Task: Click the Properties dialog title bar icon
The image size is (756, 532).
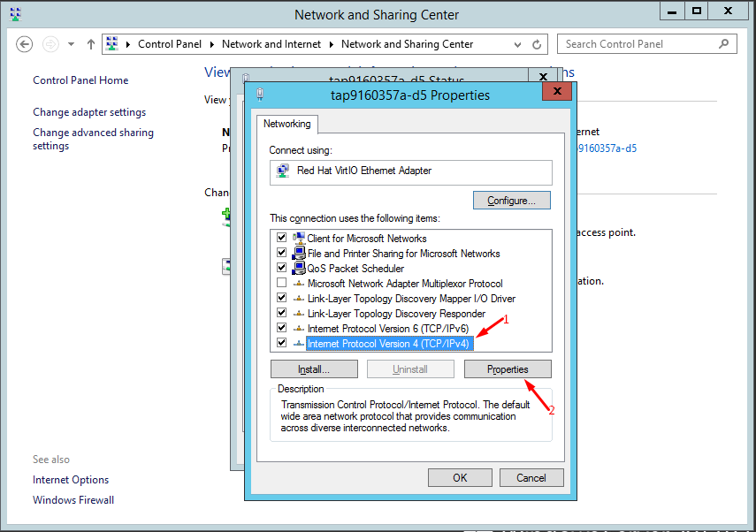Action: point(260,95)
